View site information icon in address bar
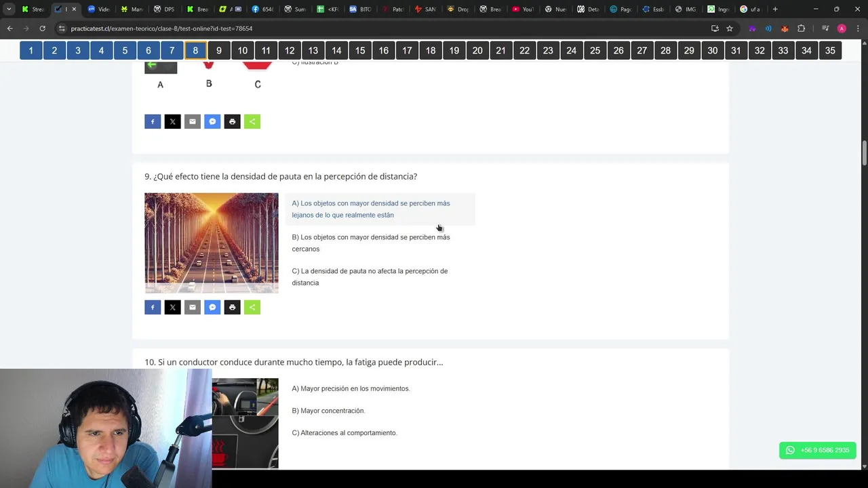This screenshot has width=868, height=488. [62, 28]
